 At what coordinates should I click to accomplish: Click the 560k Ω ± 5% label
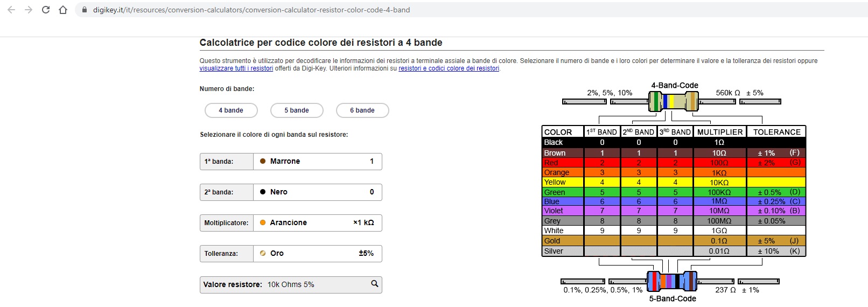click(739, 93)
